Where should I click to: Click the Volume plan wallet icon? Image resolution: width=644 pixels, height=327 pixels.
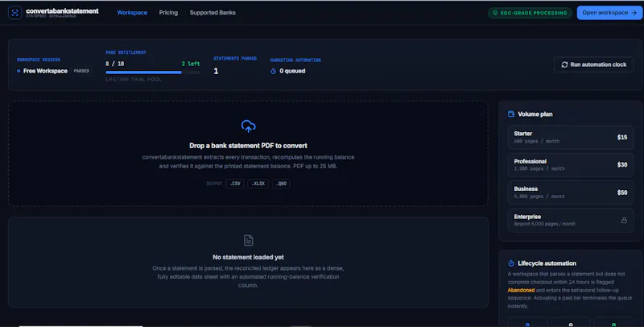click(511, 114)
